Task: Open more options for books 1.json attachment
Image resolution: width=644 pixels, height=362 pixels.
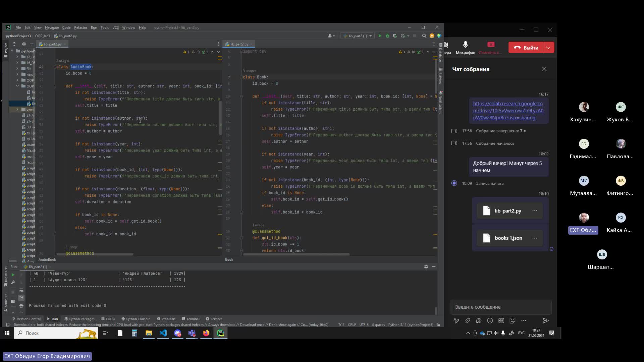Action: (535, 238)
